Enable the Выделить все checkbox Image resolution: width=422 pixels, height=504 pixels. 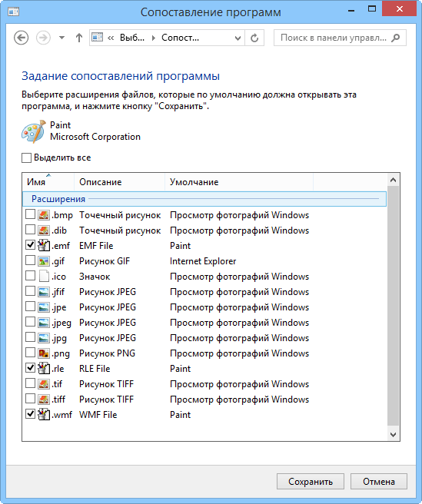(x=26, y=157)
